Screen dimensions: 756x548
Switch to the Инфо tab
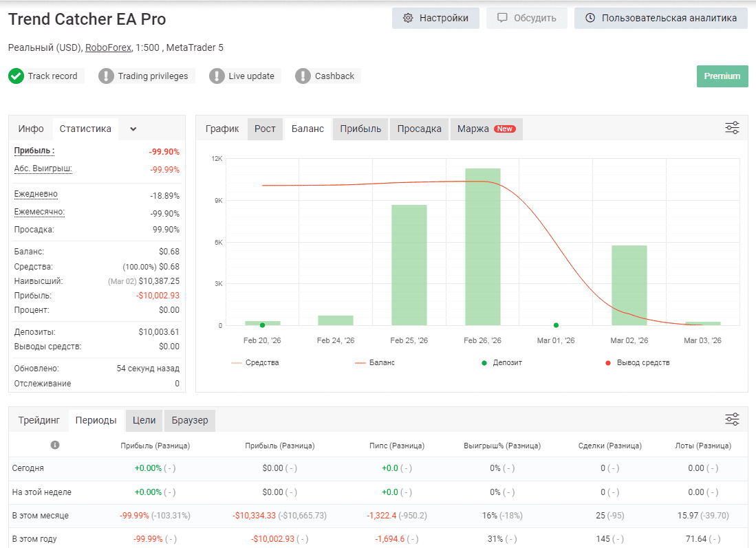coord(31,129)
